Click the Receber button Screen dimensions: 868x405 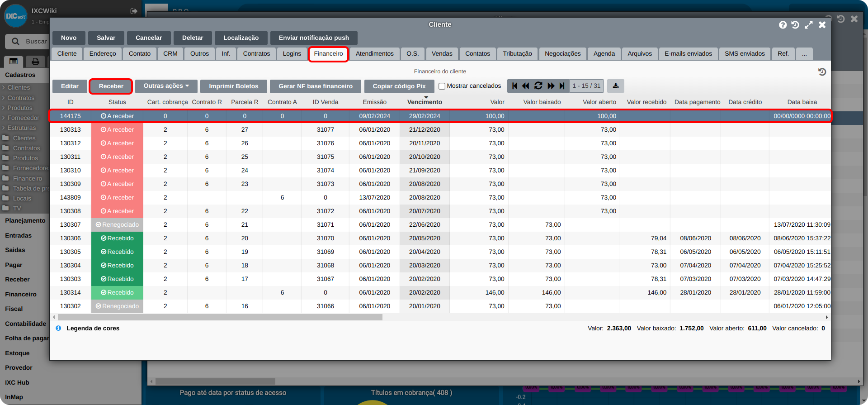tap(111, 86)
